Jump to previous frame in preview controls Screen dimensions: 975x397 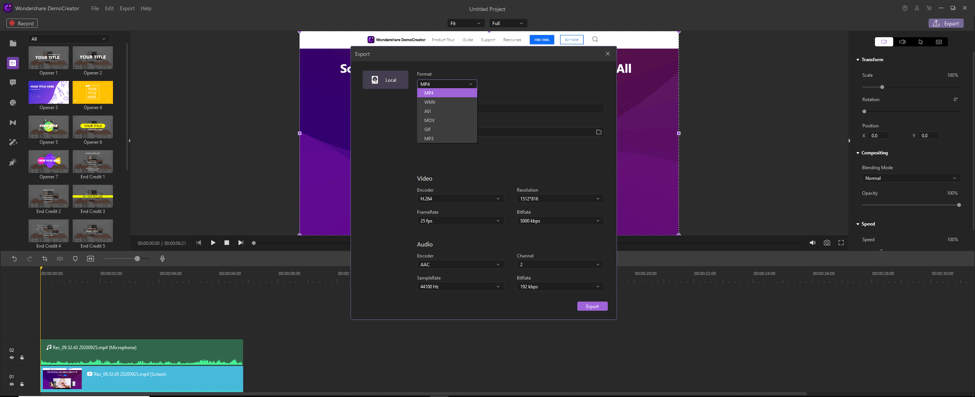198,243
